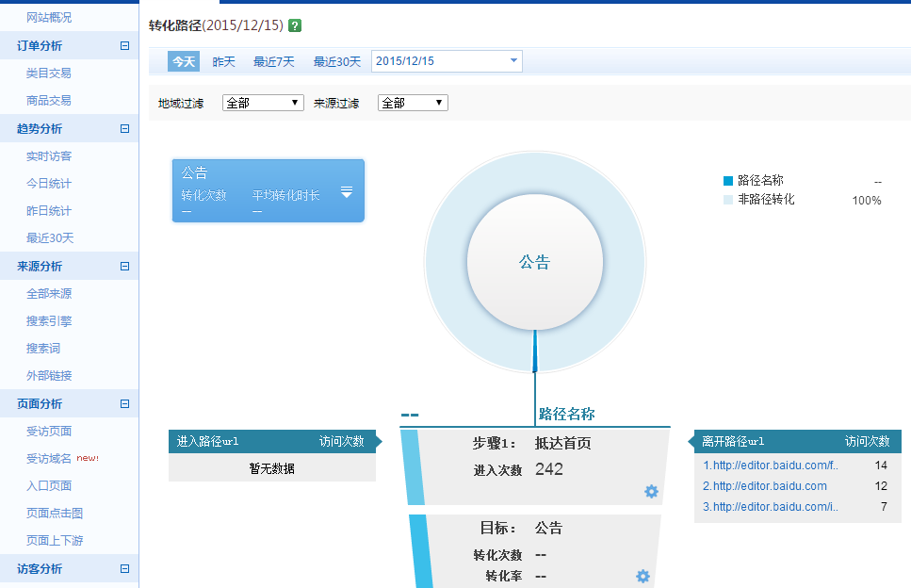Screen dimensions: 911x588
Task: Open settings gear on 目标 公告 step
Action: pyautogui.click(x=643, y=576)
